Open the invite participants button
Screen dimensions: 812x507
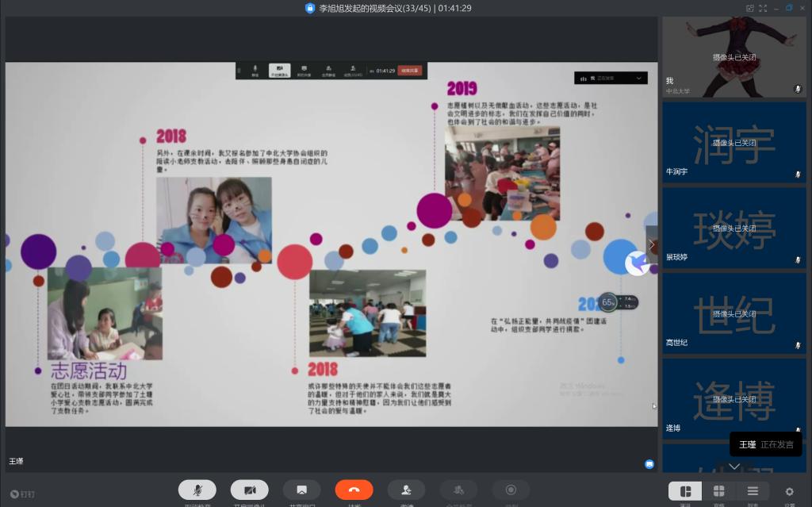coord(406,490)
